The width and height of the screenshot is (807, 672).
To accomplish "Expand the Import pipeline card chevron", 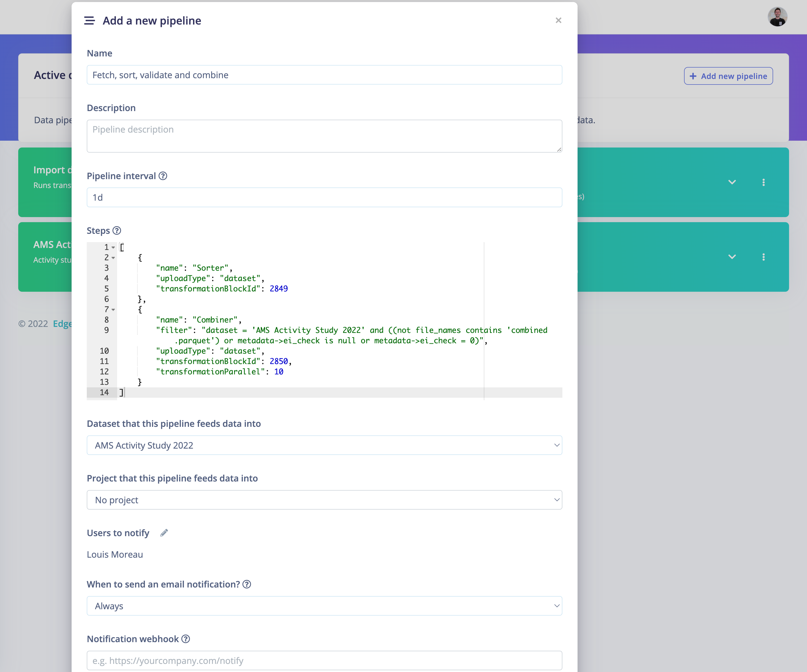I will 732,182.
